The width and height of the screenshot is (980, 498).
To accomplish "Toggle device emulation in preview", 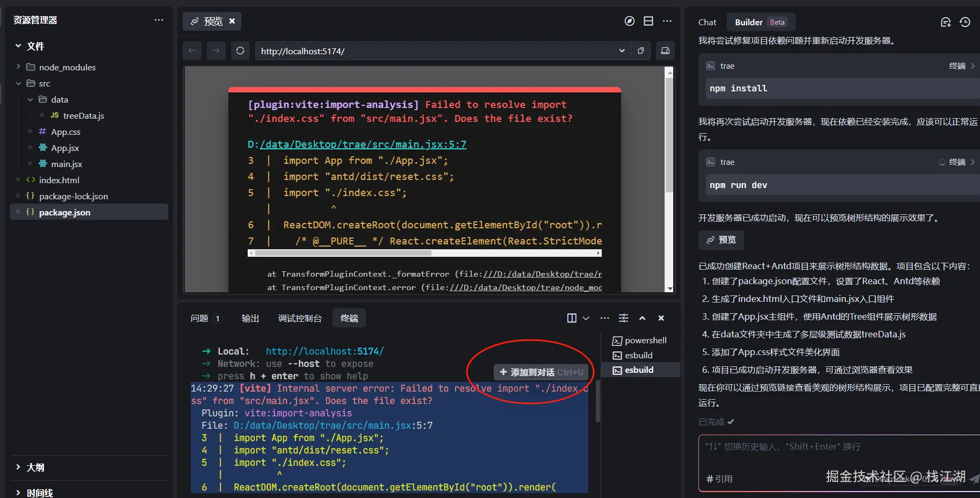I will pyautogui.click(x=665, y=50).
